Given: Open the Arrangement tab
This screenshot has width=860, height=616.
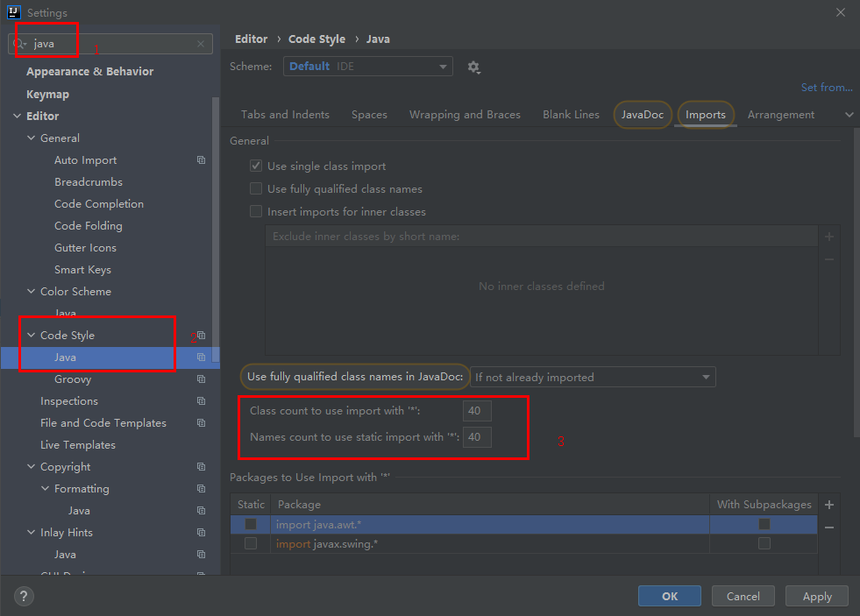Looking at the screenshot, I should tap(781, 115).
